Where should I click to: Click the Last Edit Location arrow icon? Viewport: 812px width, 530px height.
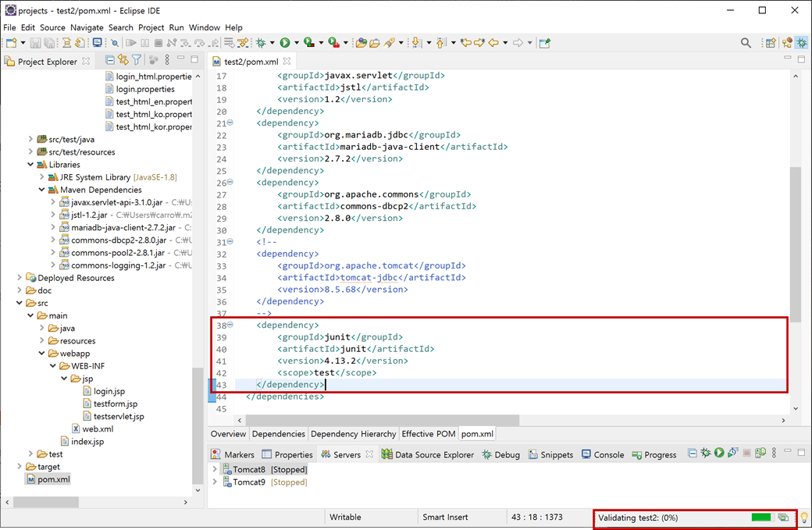pyautogui.click(x=465, y=43)
